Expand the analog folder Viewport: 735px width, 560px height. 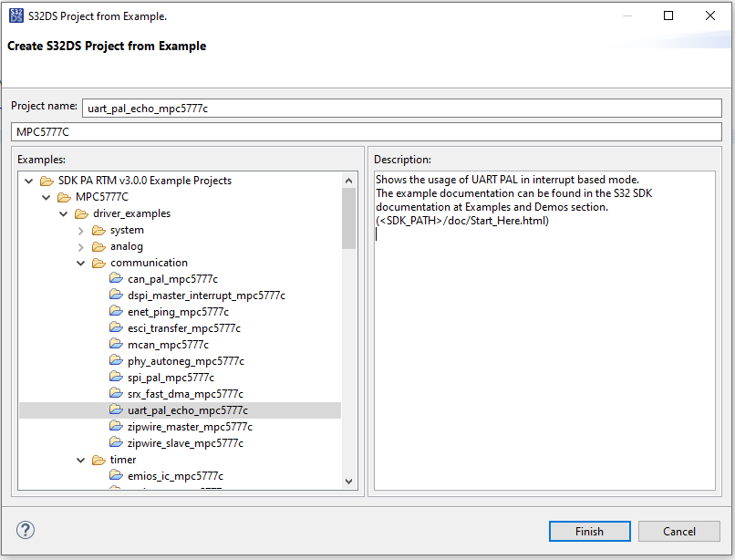[x=81, y=246]
